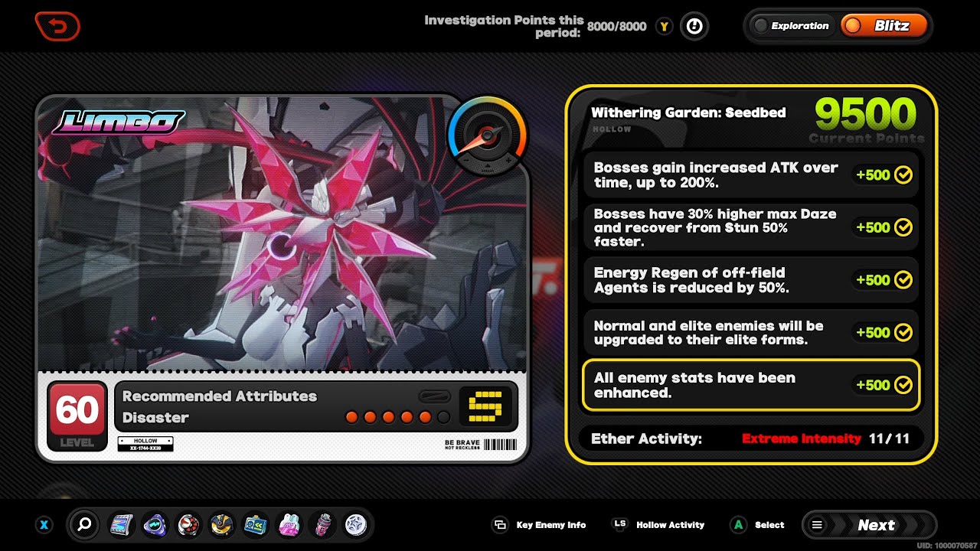The height and width of the screenshot is (551, 980).
Task: Click the S rank grade icon
Action: coord(485,407)
